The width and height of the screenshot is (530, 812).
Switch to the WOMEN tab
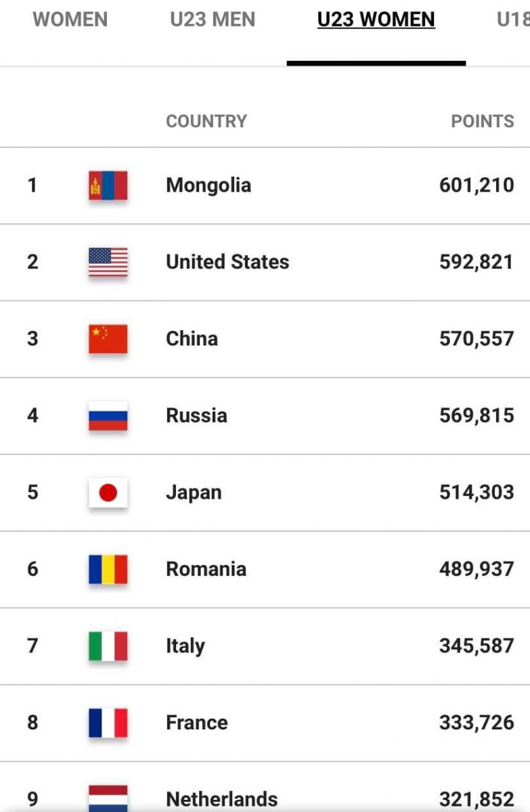click(x=70, y=20)
